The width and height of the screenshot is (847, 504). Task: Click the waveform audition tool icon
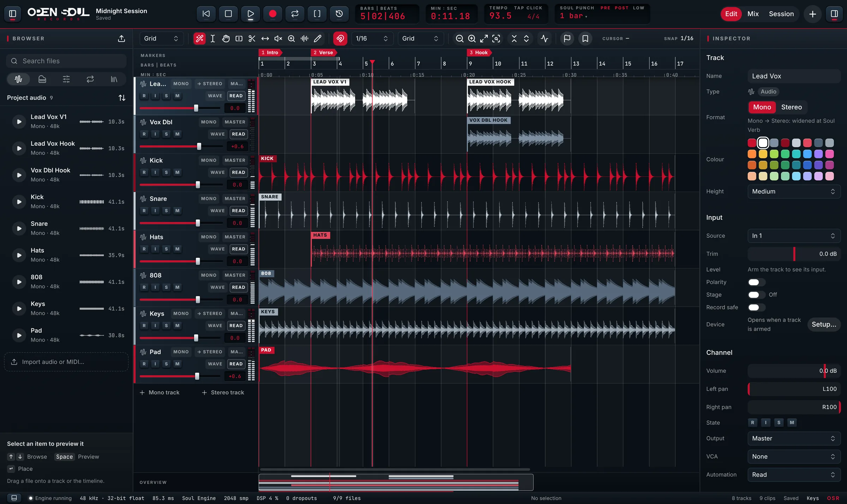pos(304,38)
